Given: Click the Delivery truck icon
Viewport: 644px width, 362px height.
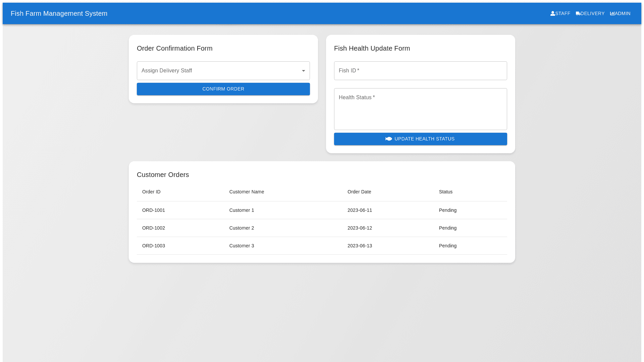Looking at the screenshot, I should tap(578, 14).
